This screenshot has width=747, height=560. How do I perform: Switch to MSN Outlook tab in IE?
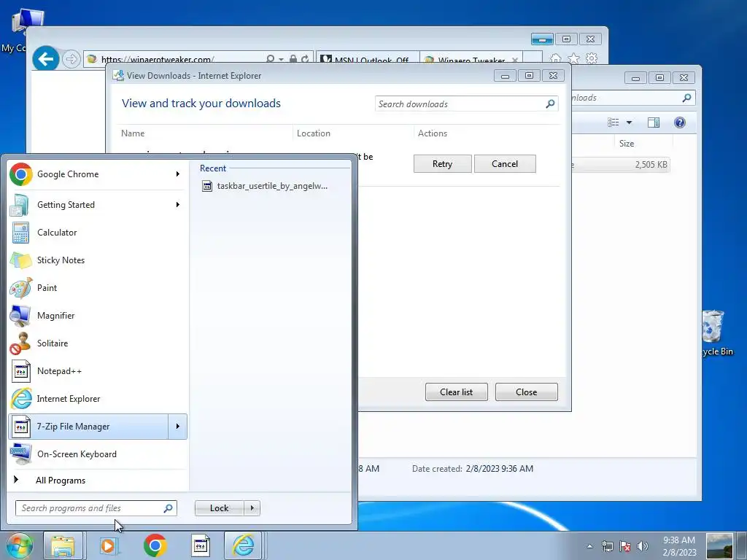coord(368,60)
